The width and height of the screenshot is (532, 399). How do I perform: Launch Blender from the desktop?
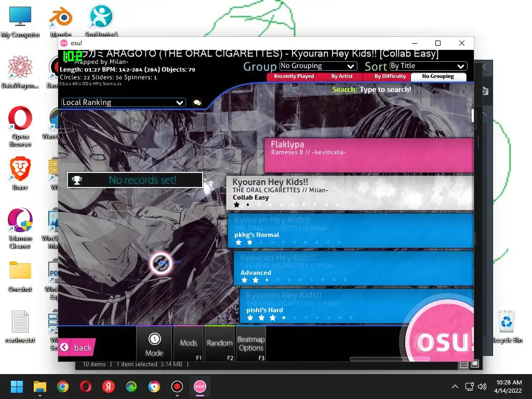click(61, 22)
